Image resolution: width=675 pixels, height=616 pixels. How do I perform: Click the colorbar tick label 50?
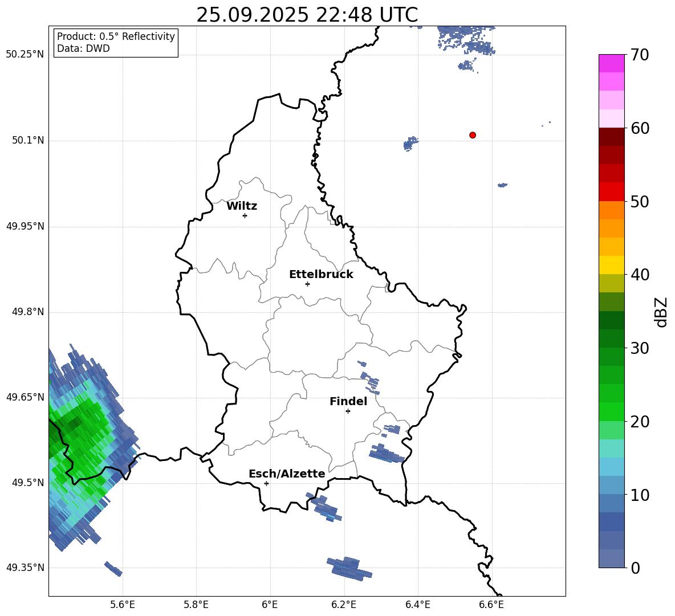coord(640,201)
